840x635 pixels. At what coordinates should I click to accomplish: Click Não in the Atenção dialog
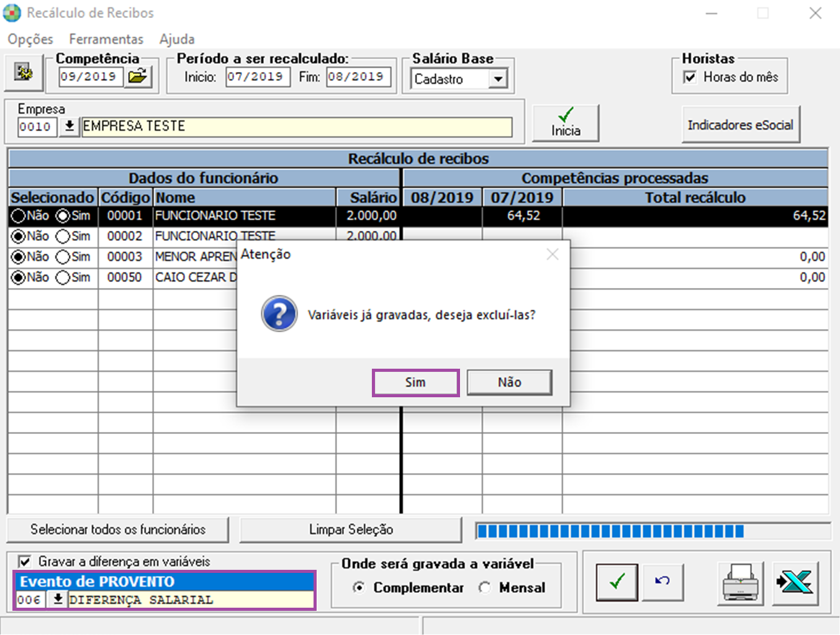(x=509, y=382)
